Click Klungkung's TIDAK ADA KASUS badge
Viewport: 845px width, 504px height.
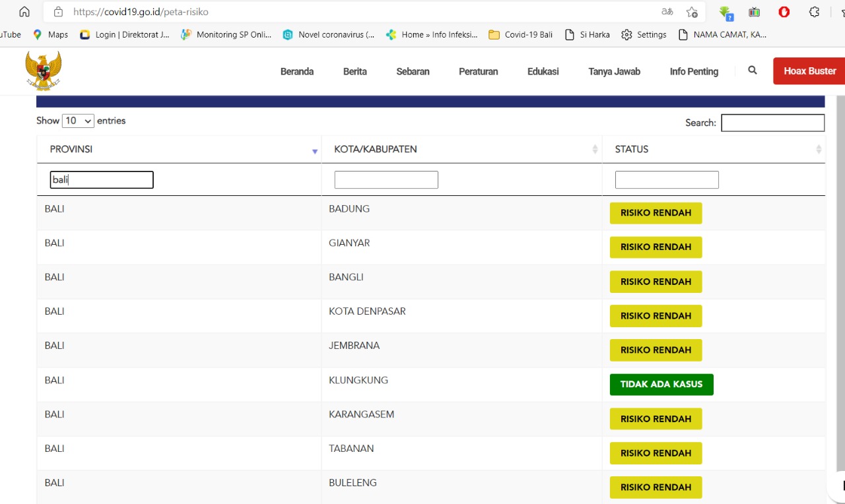(x=661, y=385)
